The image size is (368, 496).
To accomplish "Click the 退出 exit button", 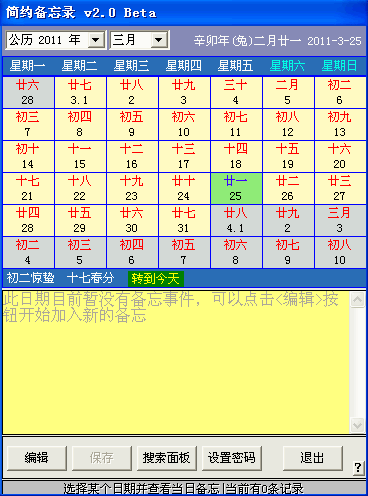I will pyautogui.click(x=313, y=458).
